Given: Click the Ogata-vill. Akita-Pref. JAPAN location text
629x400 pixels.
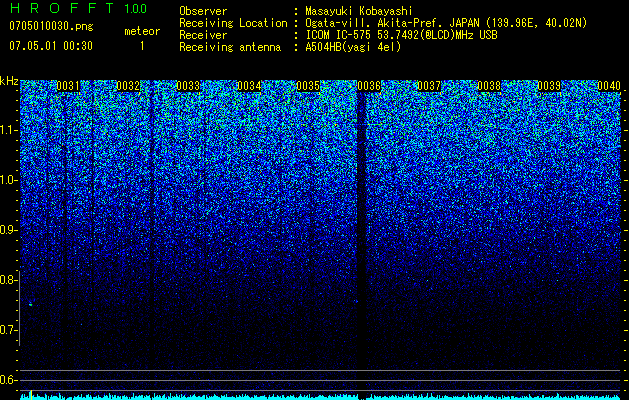Looking at the screenshot, I should point(446,23).
